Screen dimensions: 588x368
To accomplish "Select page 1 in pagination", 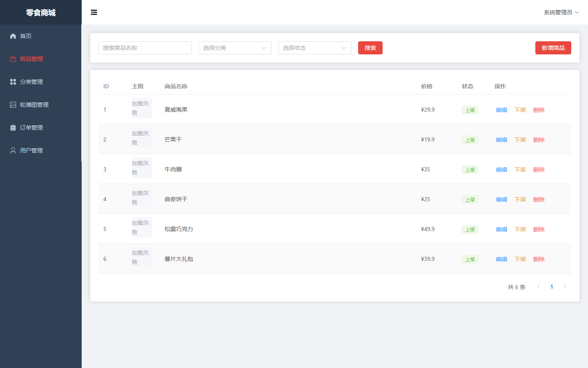I will coord(552,287).
